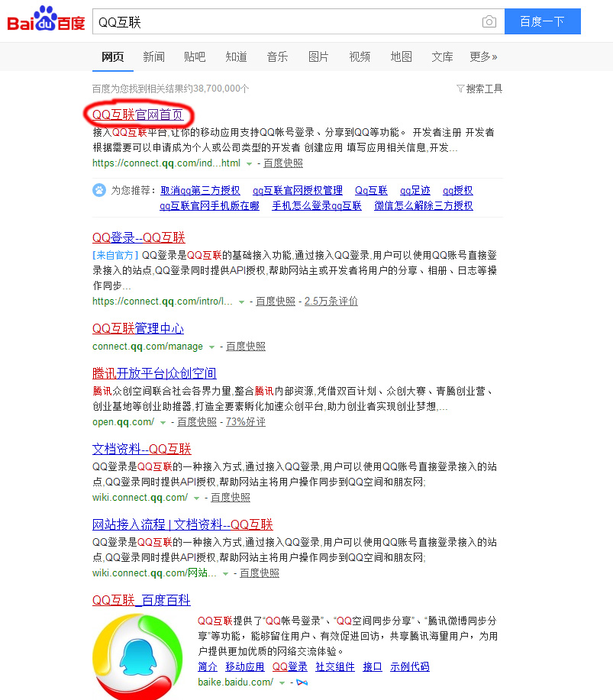This screenshot has width=613, height=700.
Task: Switch to the 视频 tab
Action: tap(359, 56)
